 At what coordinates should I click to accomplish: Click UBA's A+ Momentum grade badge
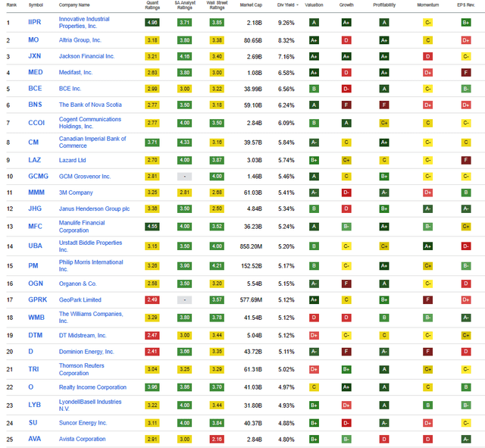[x=427, y=246]
